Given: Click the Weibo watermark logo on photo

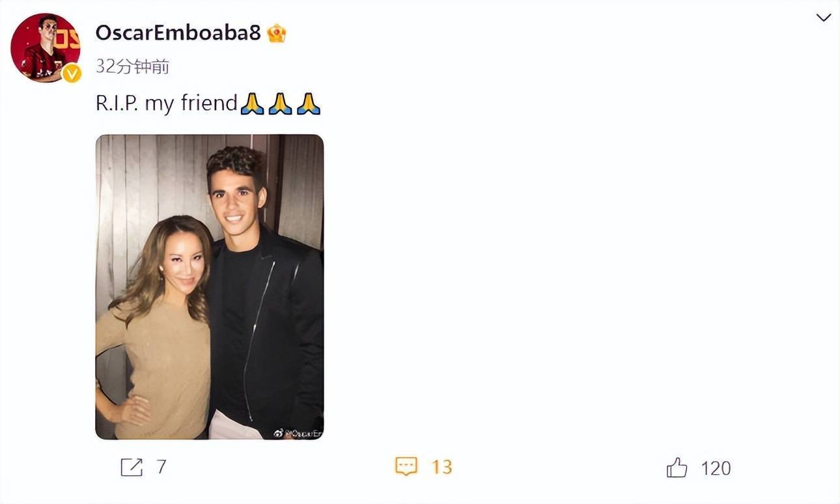Looking at the screenshot, I should tap(279, 433).
